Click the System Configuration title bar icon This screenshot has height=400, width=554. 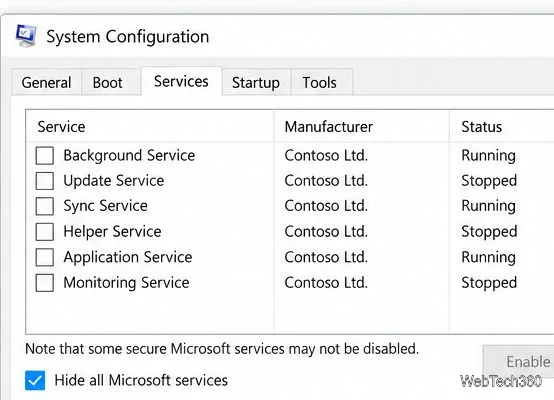[26, 36]
